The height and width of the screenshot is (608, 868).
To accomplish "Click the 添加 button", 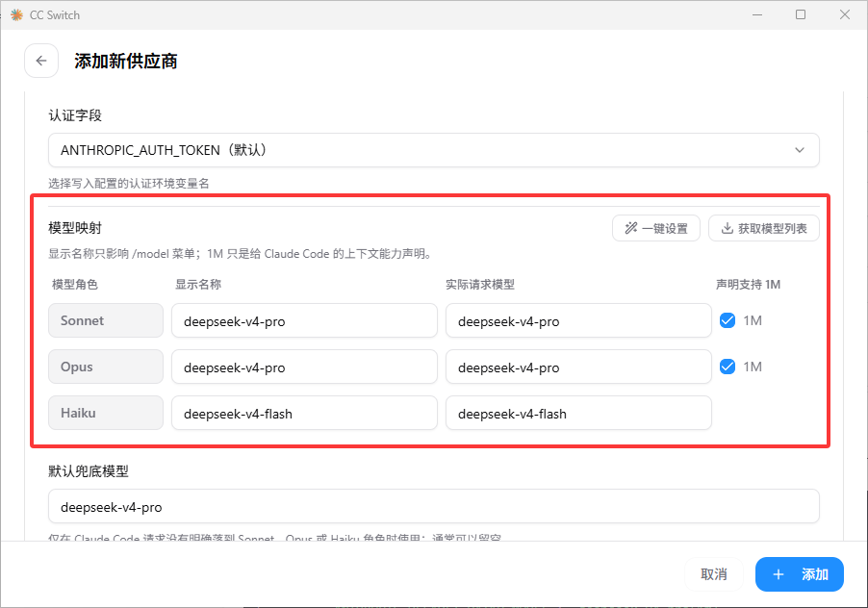I will [800, 574].
